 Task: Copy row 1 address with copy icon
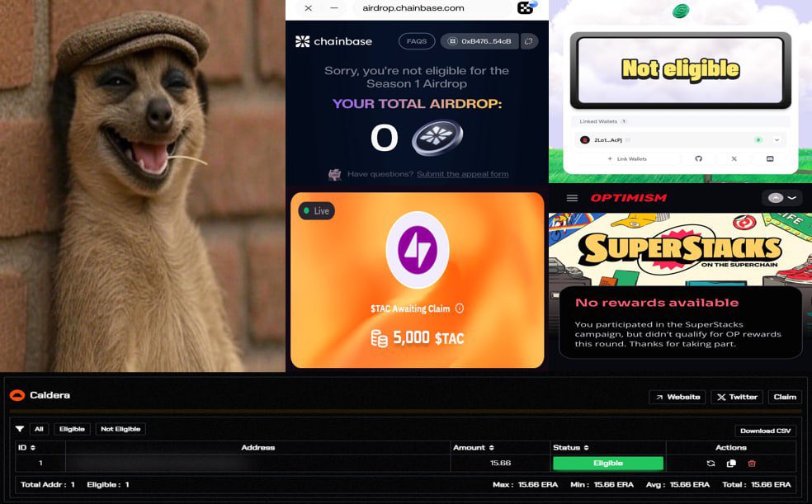coord(731,463)
